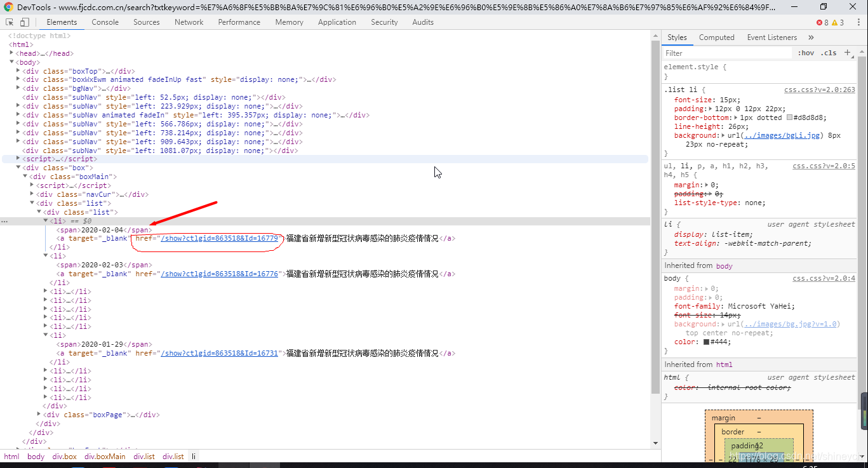Click the #444 body color swatch
The height and width of the screenshot is (468, 868).
click(706, 342)
